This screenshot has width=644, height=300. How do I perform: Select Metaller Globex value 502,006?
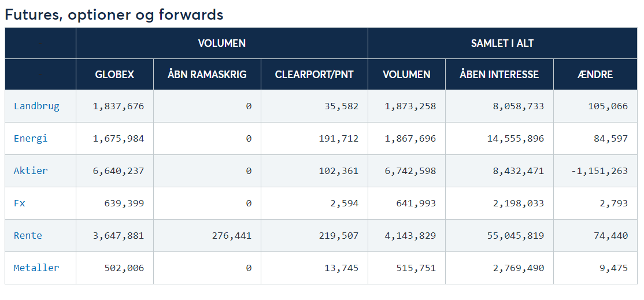point(124,268)
